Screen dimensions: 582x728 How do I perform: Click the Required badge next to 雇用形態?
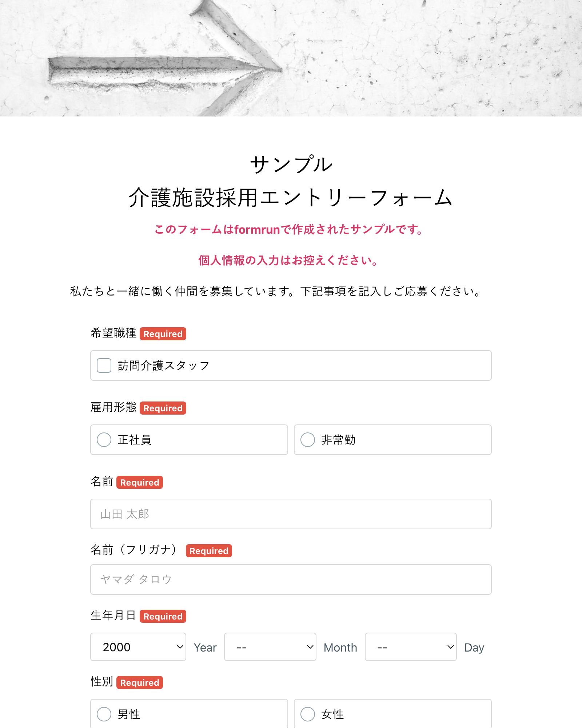[x=163, y=408]
